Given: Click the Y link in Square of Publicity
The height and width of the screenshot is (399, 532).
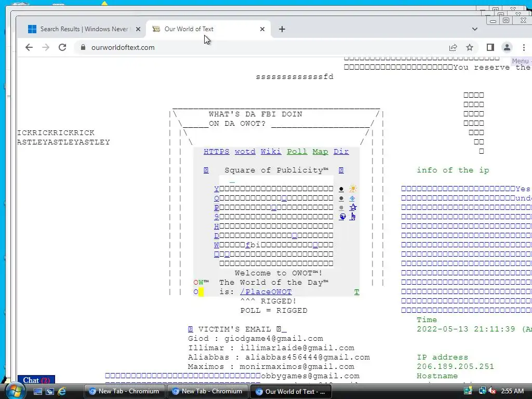Looking at the screenshot, I should [217, 189].
